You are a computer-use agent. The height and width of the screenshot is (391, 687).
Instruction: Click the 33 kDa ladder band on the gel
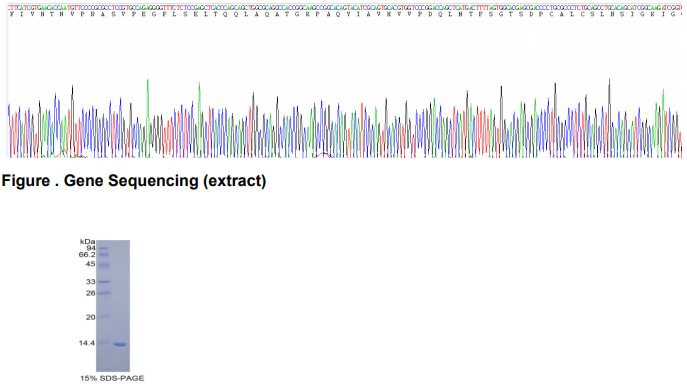point(103,282)
